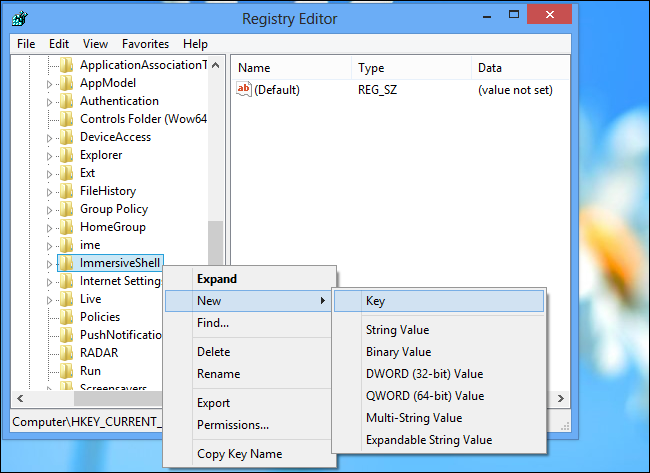650x473 pixels.
Task: Click the REG_SZ type cell
Action: (x=377, y=90)
